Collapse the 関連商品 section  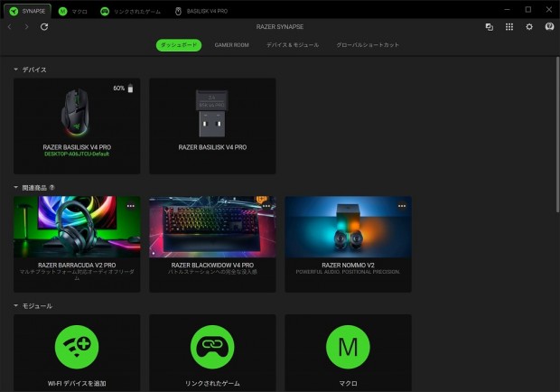pos(15,188)
